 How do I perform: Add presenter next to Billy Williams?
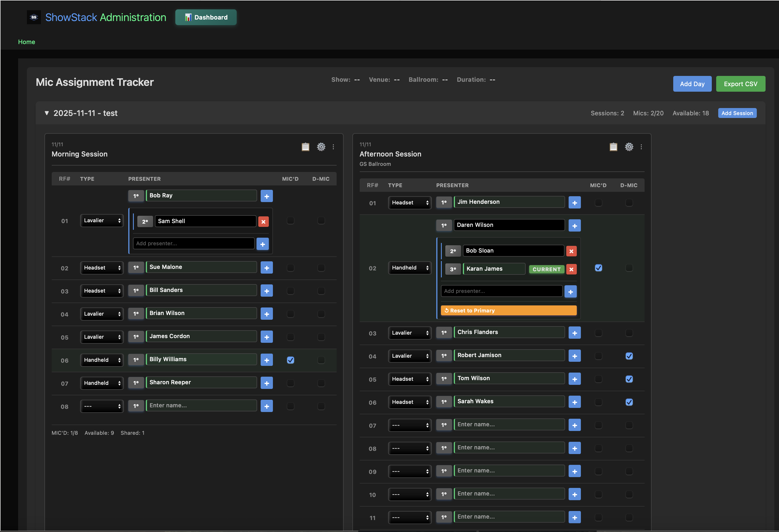point(266,360)
